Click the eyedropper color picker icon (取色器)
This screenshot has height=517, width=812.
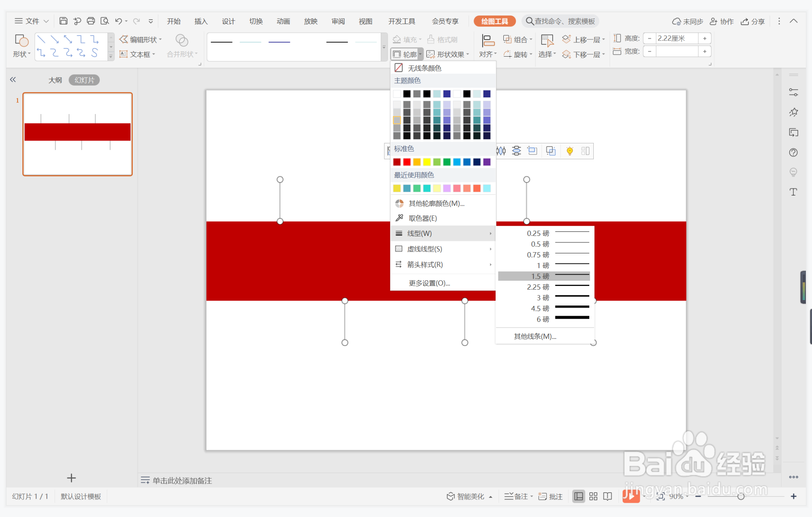tap(399, 218)
